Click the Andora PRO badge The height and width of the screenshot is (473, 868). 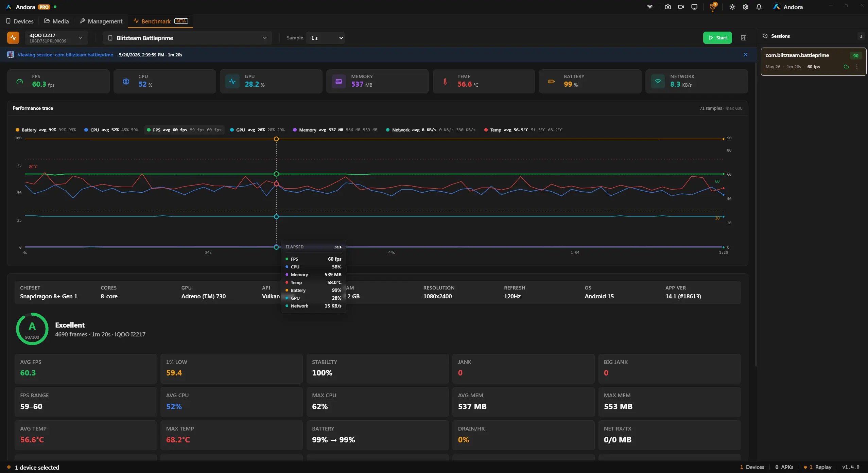pos(44,7)
